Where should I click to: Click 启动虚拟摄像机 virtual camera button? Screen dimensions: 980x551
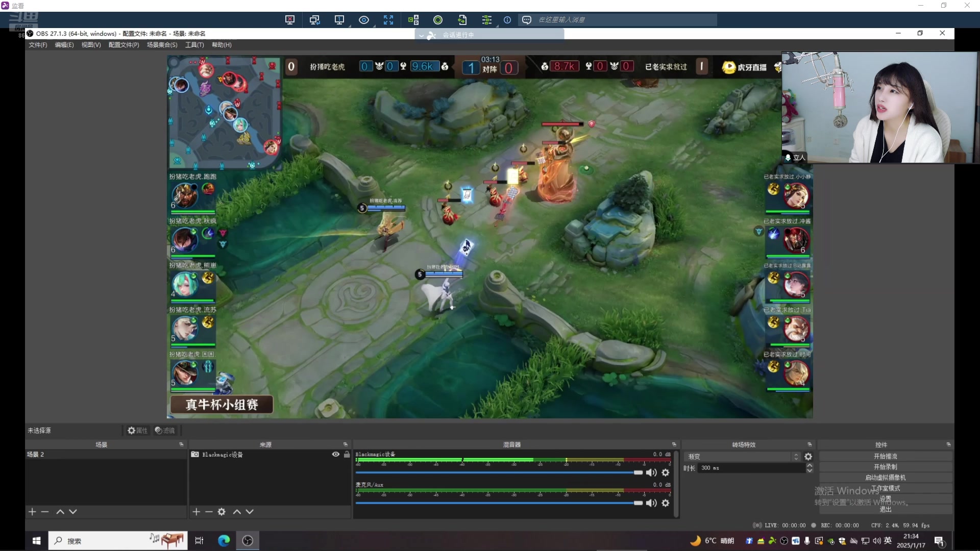(886, 478)
